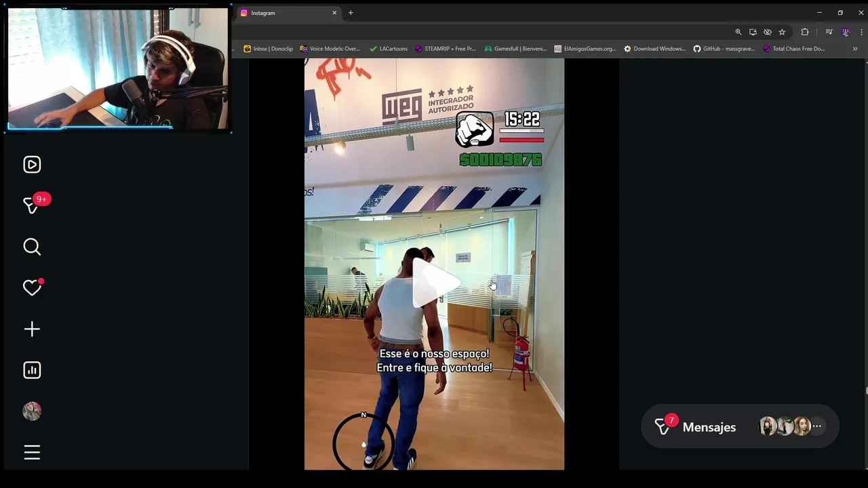Screen dimensions: 868x488
Task: Open the Voice Models bookmark
Action: (x=330, y=49)
